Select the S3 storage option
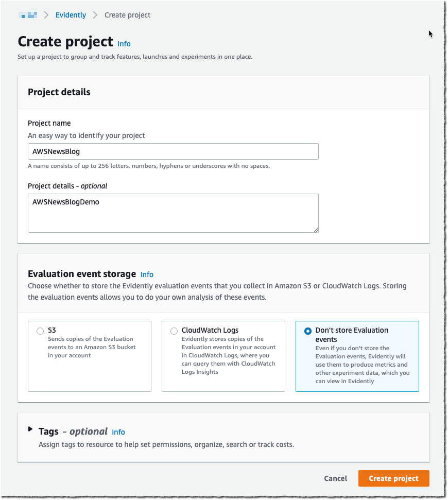This screenshot has width=448, height=500. point(40,331)
